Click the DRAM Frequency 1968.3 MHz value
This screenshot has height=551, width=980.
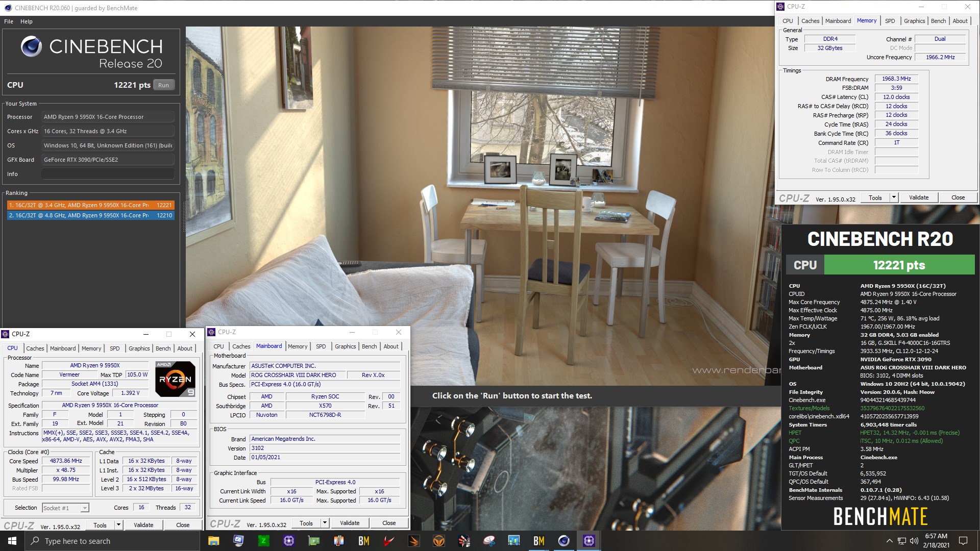896,79
